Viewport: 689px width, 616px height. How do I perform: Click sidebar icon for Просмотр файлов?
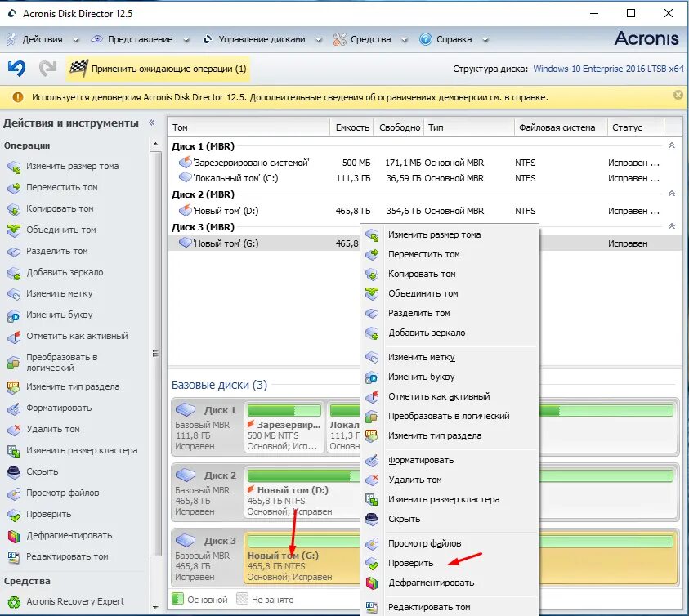pyautogui.click(x=14, y=493)
